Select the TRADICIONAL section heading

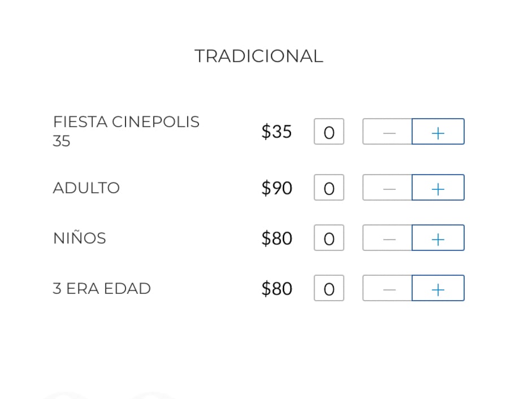coord(259,55)
